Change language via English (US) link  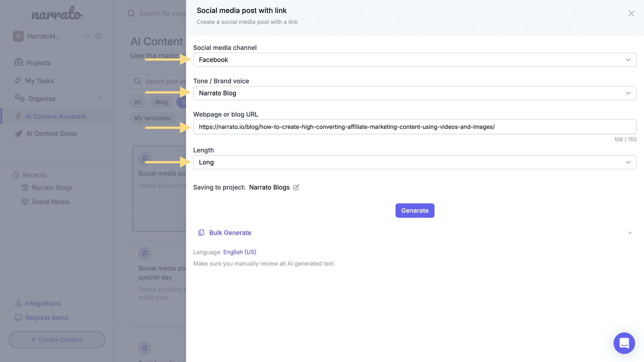click(239, 252)
